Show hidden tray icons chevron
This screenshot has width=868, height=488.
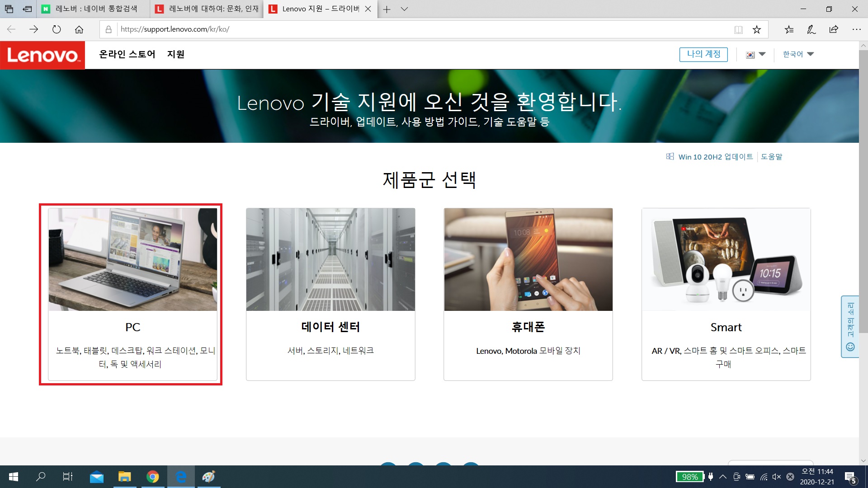723,477
